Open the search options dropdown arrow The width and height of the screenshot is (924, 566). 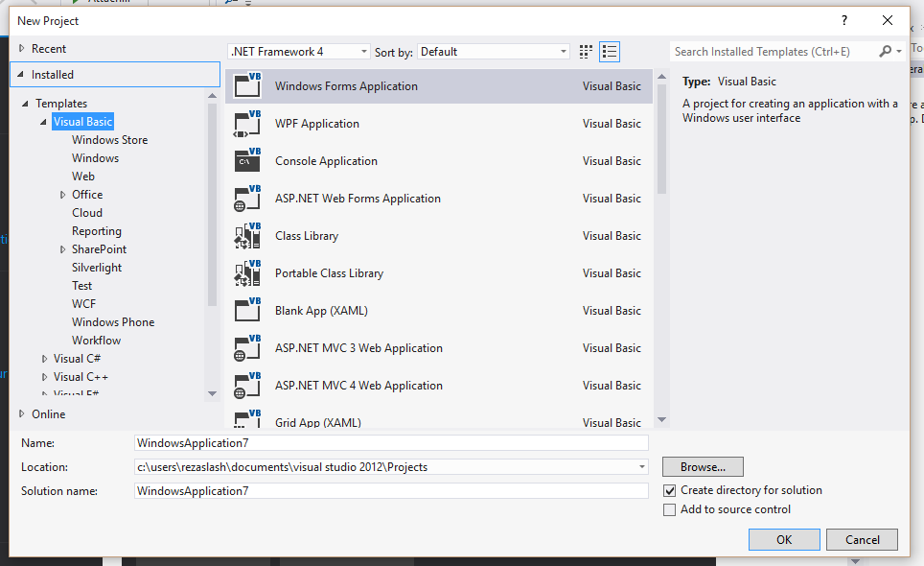(899, 51)
